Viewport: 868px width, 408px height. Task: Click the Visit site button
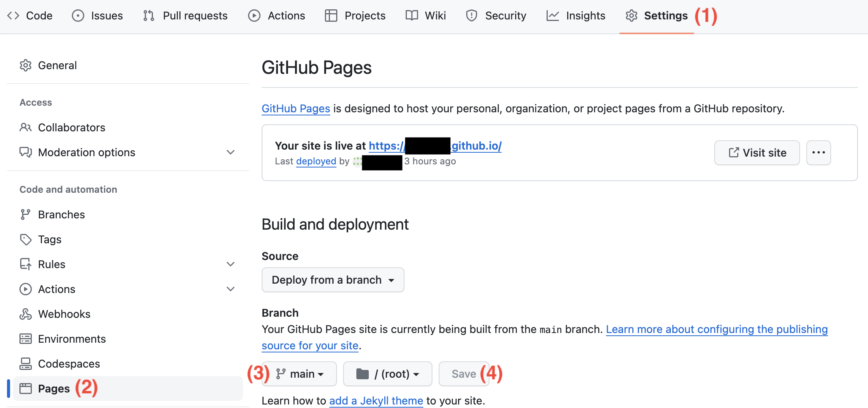coord(757,153)
